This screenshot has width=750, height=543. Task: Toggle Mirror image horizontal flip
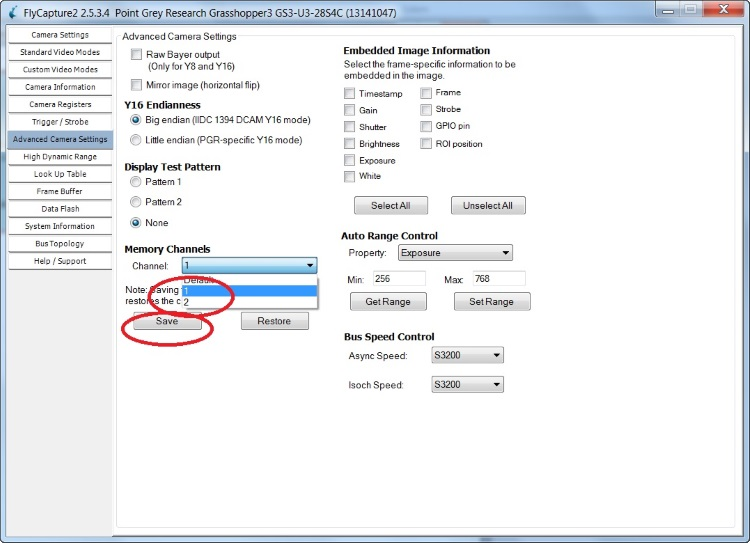[x=136, y=85]
